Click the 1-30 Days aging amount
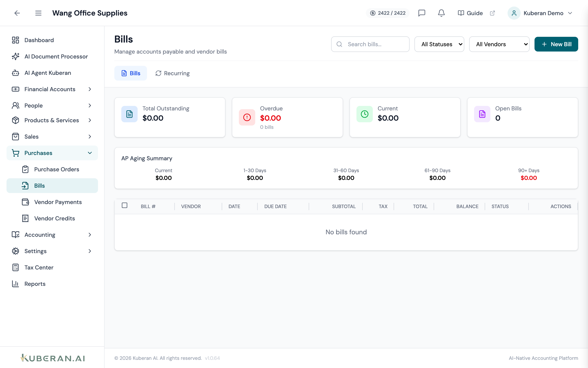588x368 pixels. tap(255, 178)
